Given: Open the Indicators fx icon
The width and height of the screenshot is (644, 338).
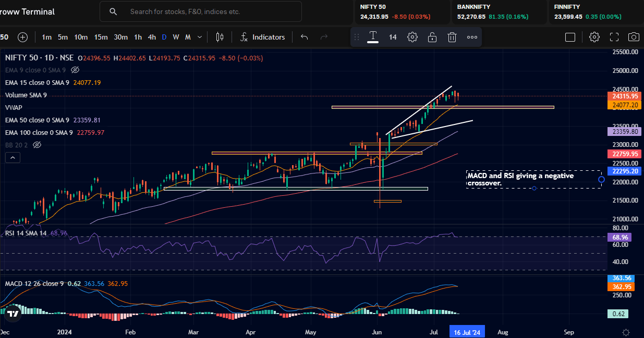Looking at the screenshot, I should 244,37.
